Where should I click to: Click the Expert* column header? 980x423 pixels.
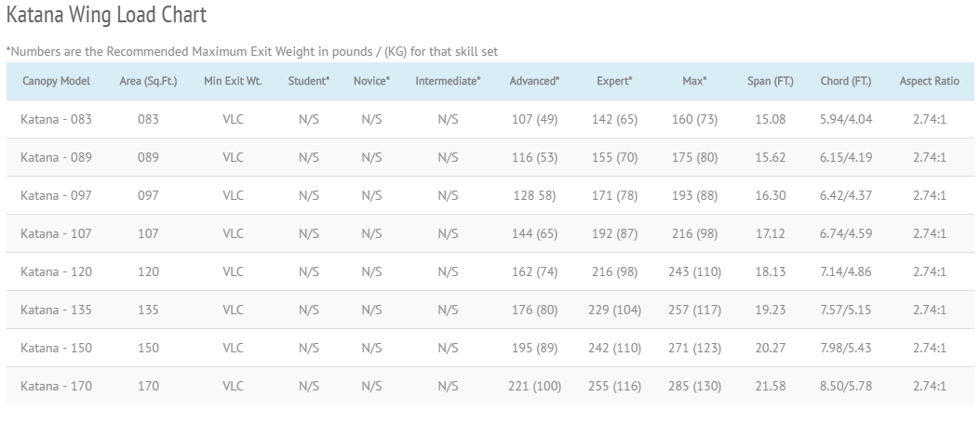(614, 81)
